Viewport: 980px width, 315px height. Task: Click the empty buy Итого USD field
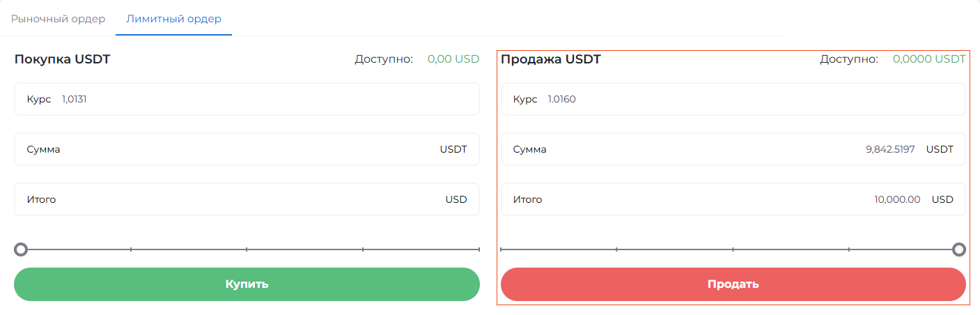point(247,199)
